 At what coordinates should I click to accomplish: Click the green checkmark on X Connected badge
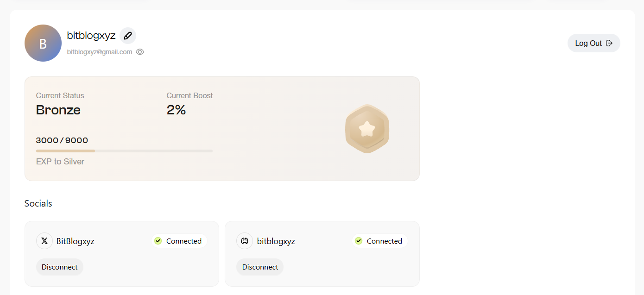[x=158, y=241]
